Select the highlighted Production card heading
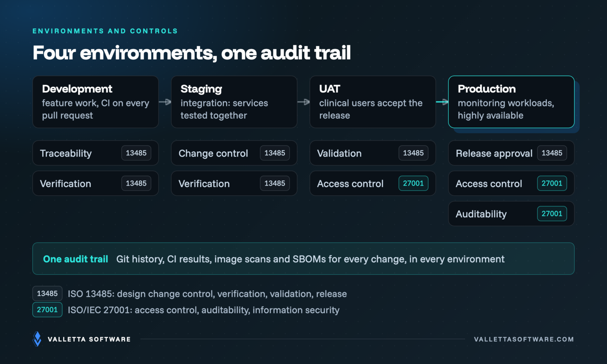 487,89
